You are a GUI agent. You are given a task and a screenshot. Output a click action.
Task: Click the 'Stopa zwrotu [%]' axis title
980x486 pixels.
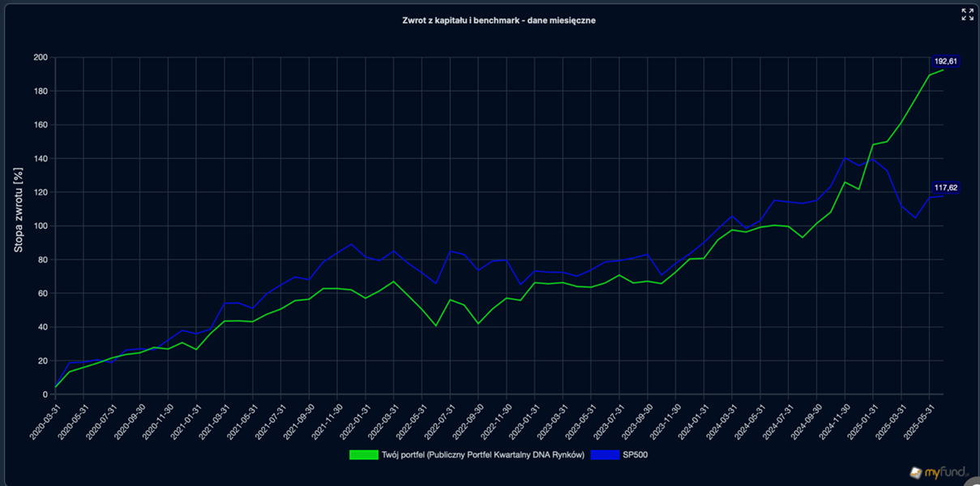[x=18, y=211]
